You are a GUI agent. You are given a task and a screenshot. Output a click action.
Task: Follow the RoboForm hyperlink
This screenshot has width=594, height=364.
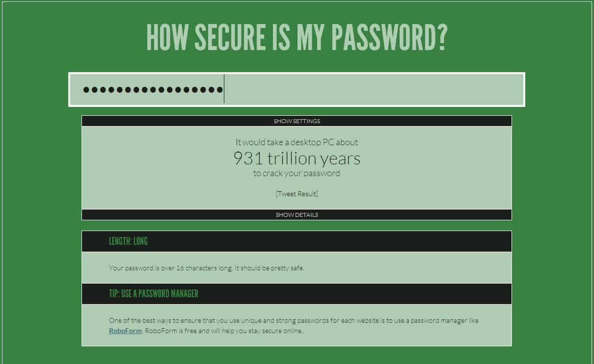(x=125, y=331)
